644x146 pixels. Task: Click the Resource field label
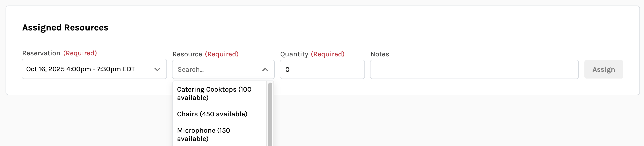click(187, 54)
